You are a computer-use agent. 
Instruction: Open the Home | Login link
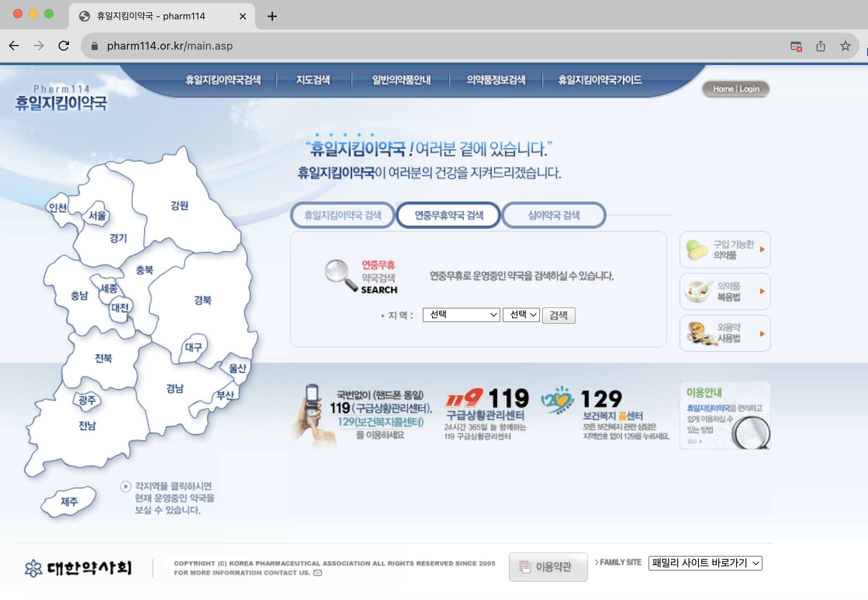tap(736, 89)
